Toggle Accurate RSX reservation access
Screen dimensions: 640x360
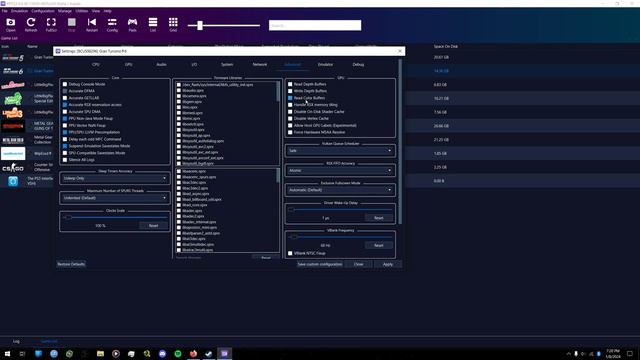pos(65,105)
